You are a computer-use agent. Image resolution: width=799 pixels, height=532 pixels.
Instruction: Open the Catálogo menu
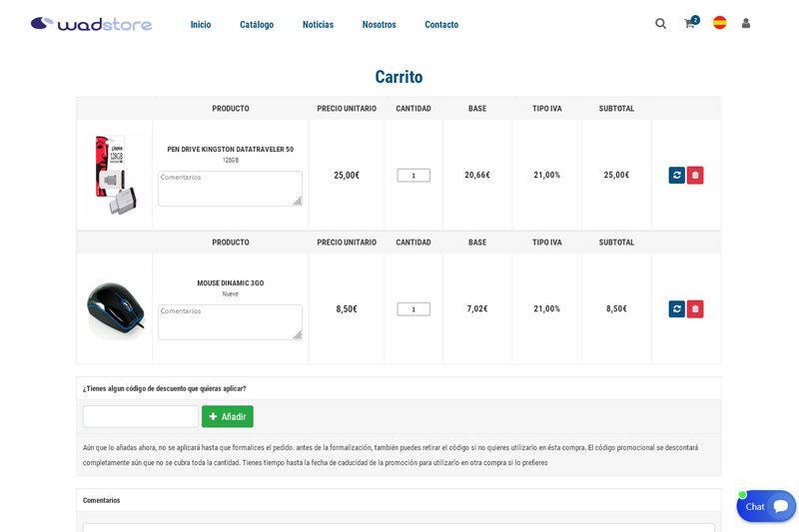(257, 24)
